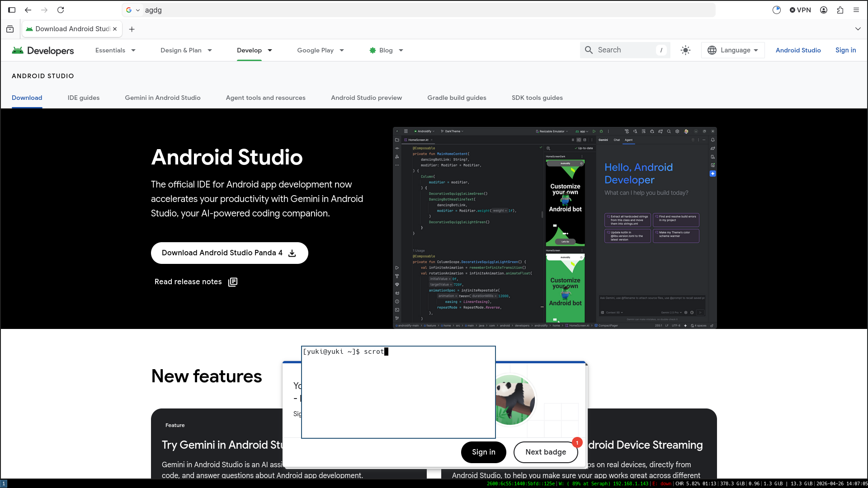Open the Language selector dropdown

click(x=733, y=50)
